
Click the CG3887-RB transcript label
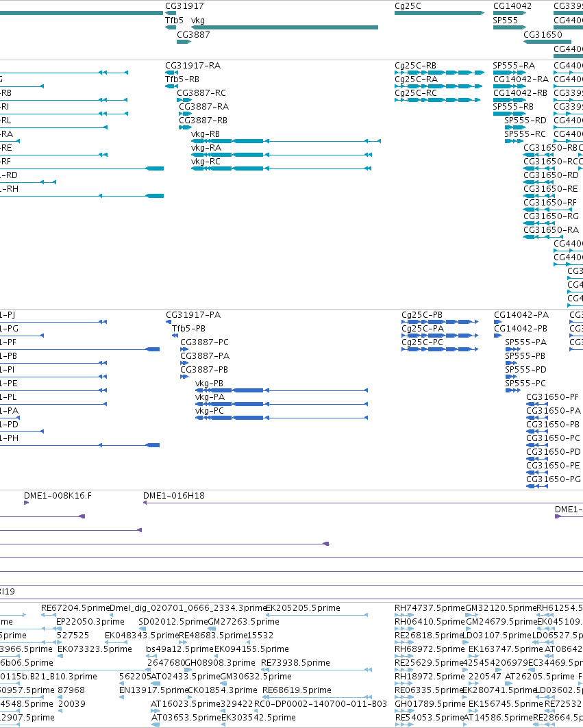pos(203,121)
